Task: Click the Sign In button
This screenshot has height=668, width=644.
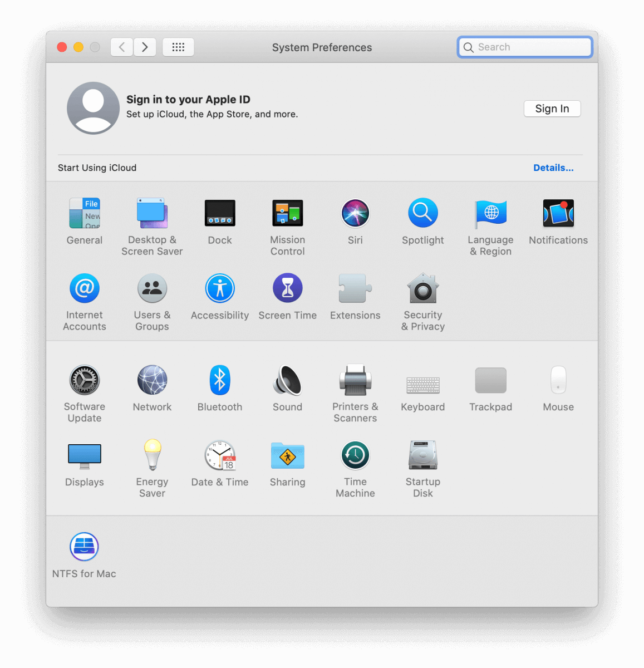Action: 552,109
